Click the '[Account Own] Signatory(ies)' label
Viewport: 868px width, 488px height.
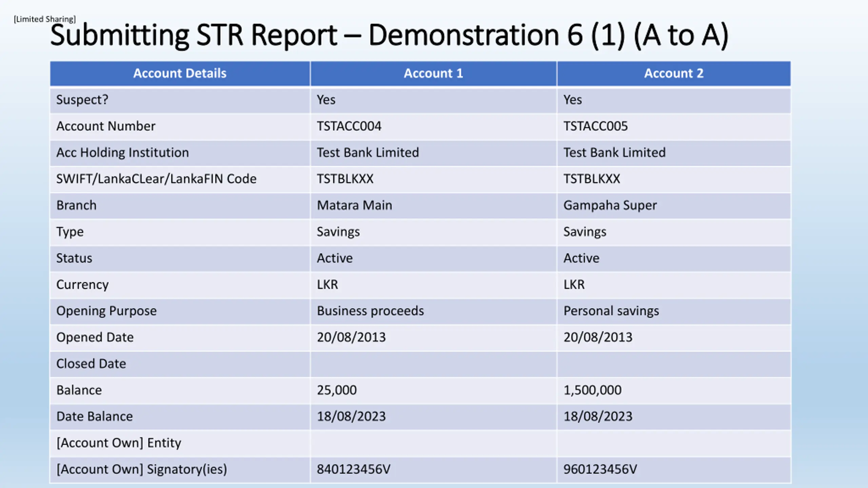[x=142, y=469]
